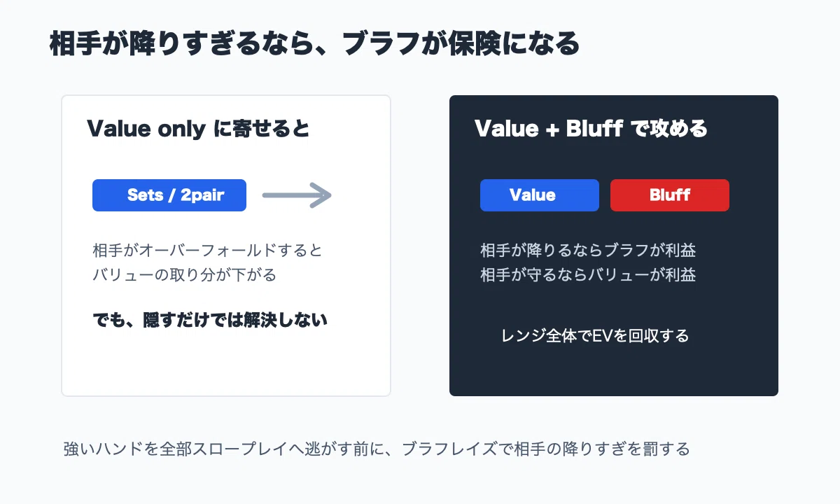Click the bold text でも、隠すだけでは解決しない
Screen dimensions: 840x504
pos(210,320)
